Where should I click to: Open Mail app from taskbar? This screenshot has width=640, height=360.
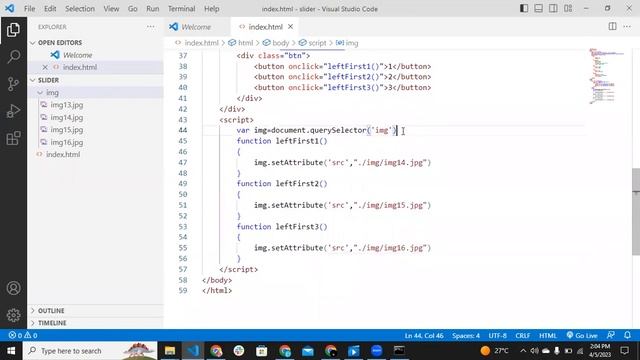tap(308, 351)
